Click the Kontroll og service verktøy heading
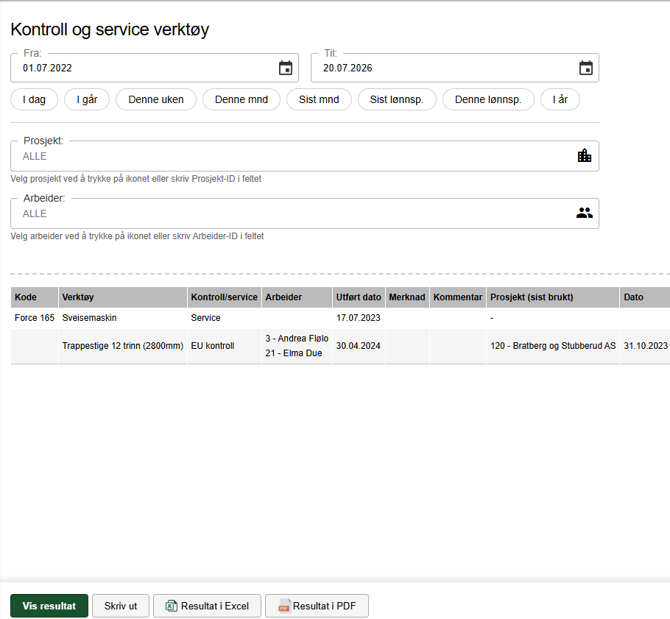The width and height of the screenshot is (670, 619). [x=110, y=29]
